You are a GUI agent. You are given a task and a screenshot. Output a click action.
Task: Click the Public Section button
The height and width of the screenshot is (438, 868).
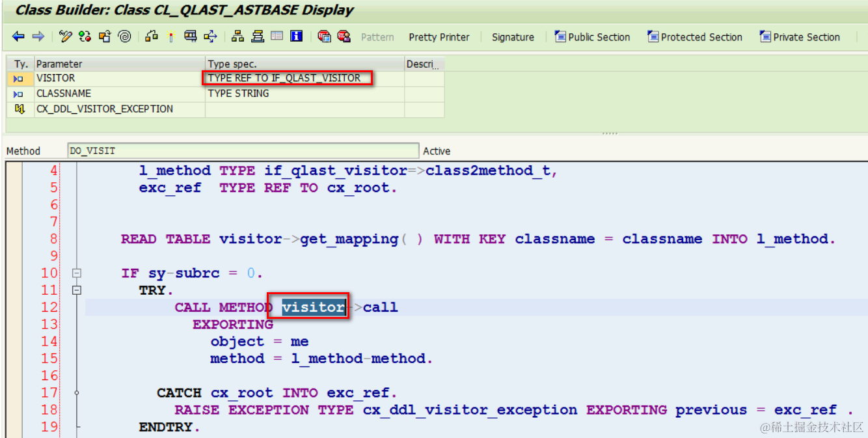point(592,37)
